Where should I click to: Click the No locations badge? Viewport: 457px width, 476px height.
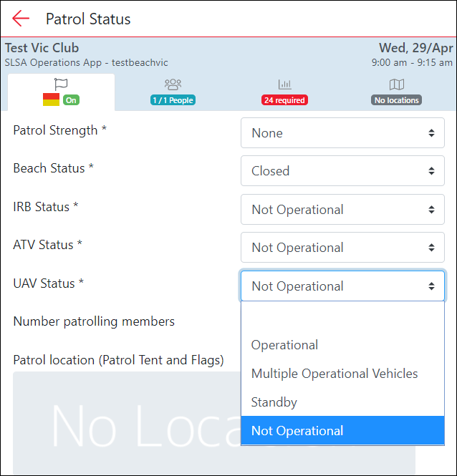tap(396, 100)
